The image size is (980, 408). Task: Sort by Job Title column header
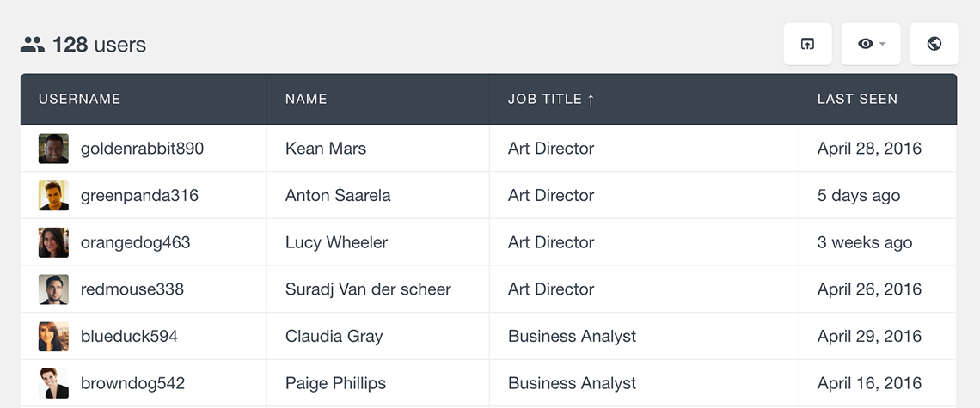tap(544, 99)
